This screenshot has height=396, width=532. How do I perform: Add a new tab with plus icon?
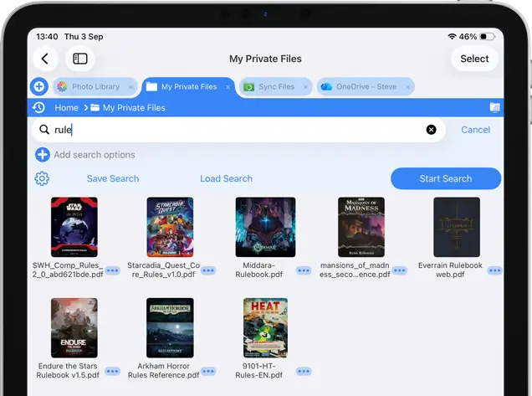(39, 86)
